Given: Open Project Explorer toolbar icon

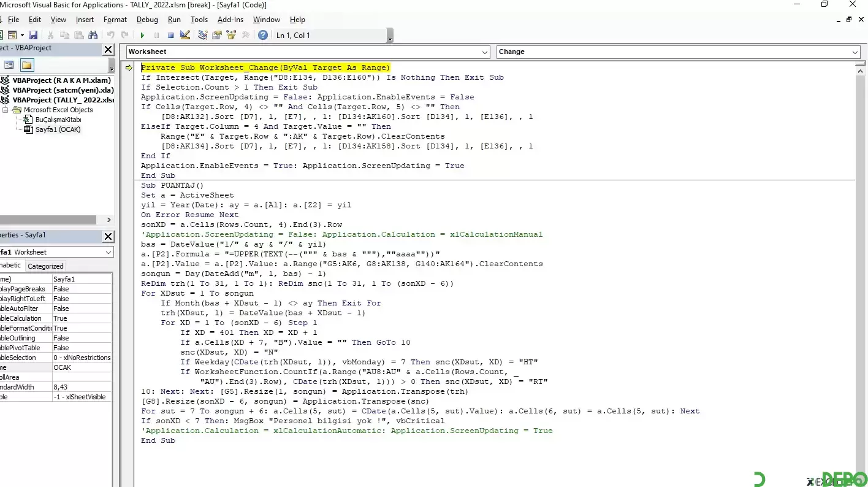Looking at the screenshot, I should tap(203, 36).
